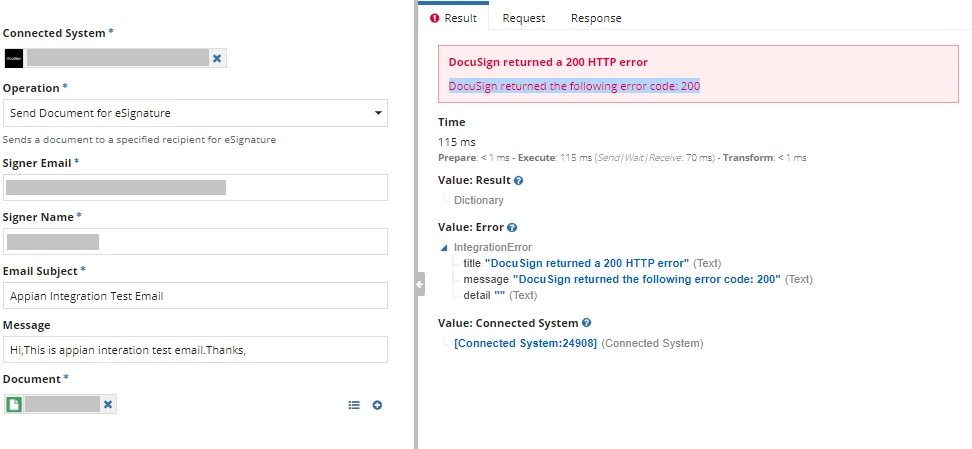Remove the selected document with its X
Image resolution: width=972 pixels, height=449 pixels.
[x=108, y=404]
